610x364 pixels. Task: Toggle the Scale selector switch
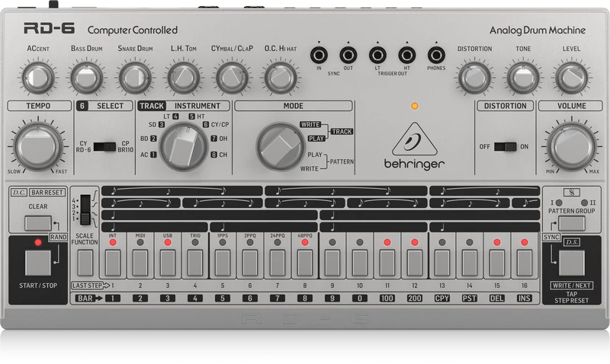[85, 210]
